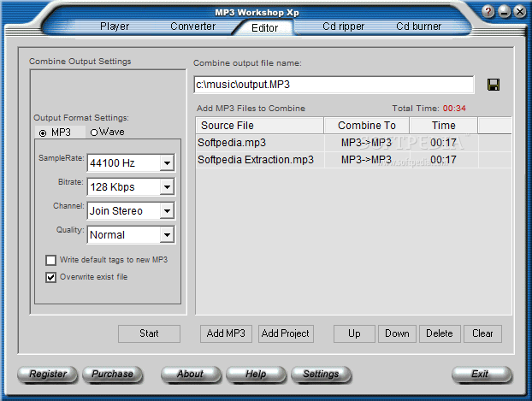Click the Time column header
Image resolution: width=532 pixels, height=401 pixels.
point(443,126)
